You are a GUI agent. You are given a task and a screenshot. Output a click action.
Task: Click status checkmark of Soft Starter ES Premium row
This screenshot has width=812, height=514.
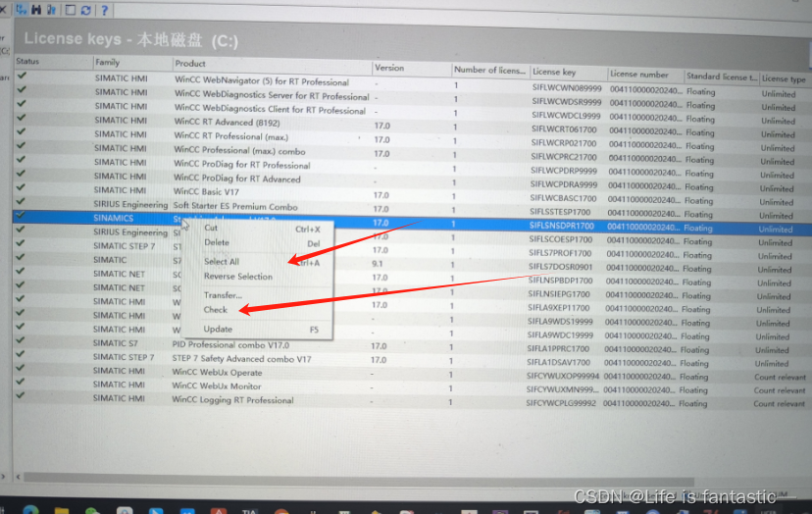point(21,201)
